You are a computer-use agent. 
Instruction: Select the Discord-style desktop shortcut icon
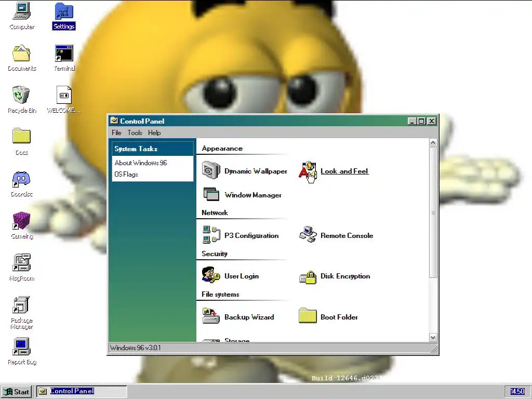[x=21, y=179]
